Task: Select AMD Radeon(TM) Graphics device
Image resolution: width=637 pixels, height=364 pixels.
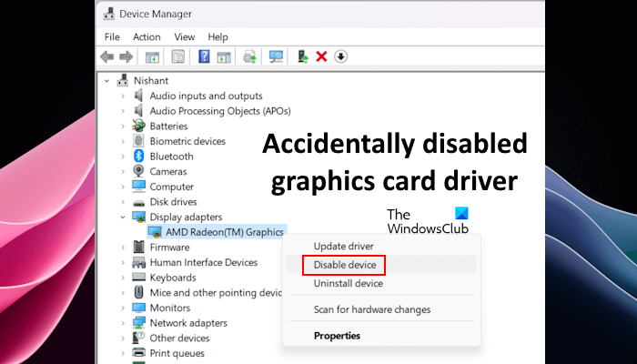Action: pyautogui.click(x=224, y=232)
